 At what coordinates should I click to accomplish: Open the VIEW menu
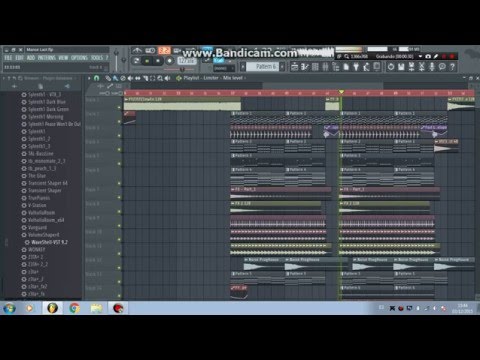pyautogui.click(x=63, y=58)
